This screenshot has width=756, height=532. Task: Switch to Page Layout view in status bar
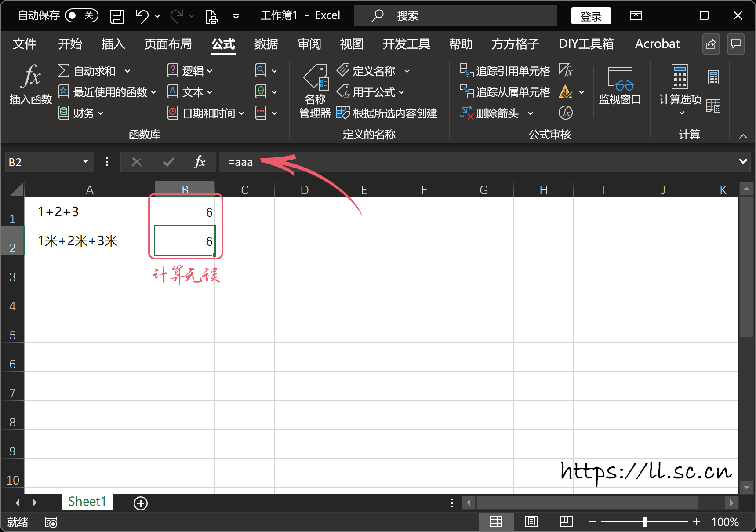pos(531,522)
